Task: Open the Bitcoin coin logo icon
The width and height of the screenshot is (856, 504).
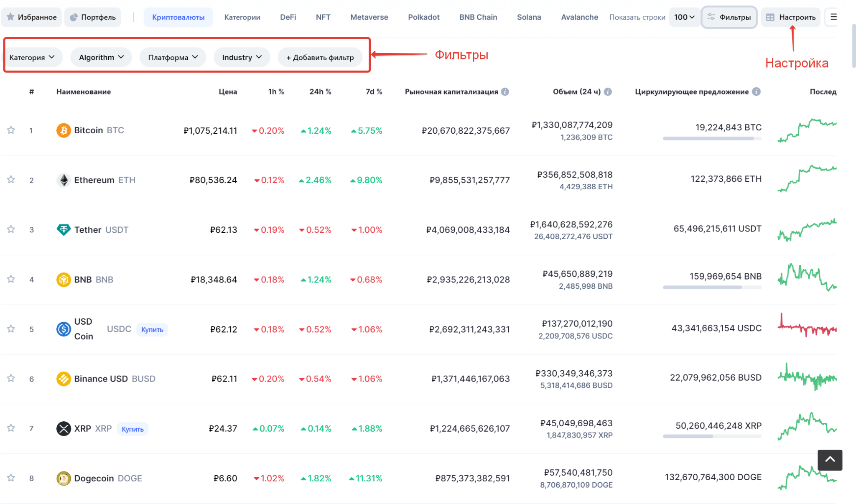Action: [x=64, y=130]
